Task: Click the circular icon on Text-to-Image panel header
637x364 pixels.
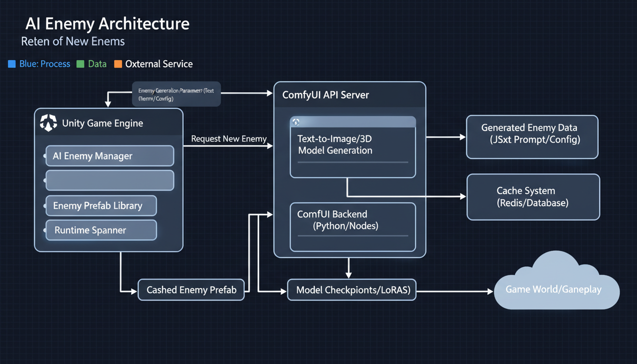Action: tap(296, 122)
